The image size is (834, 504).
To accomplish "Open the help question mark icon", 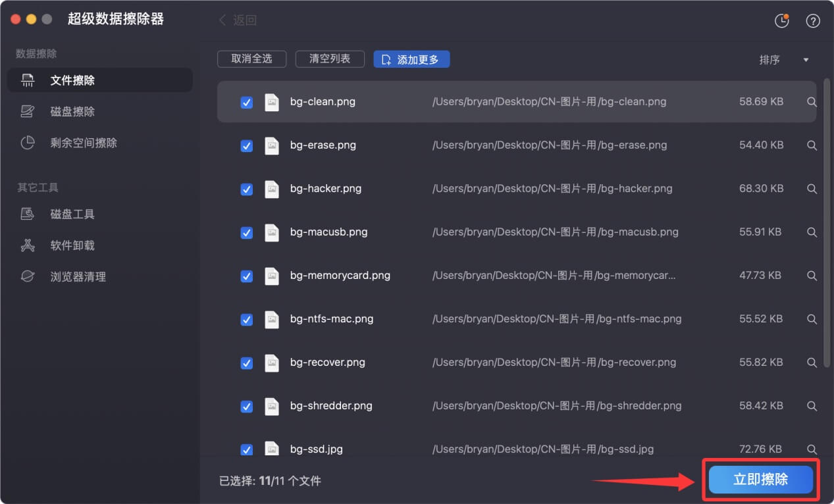I will coord(812,20).
